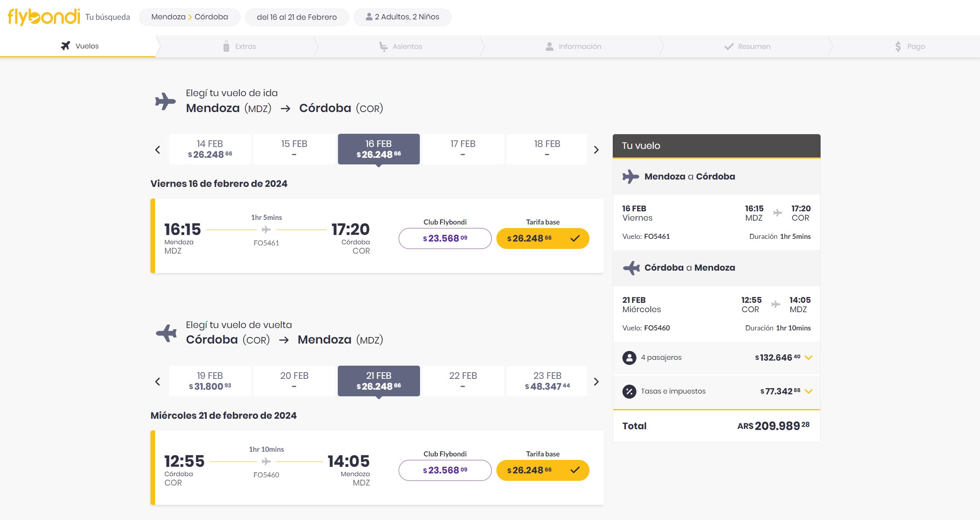Open the Mendoza > Córdoba route selector
Screen dimensions: 980x520
[190, 17]
